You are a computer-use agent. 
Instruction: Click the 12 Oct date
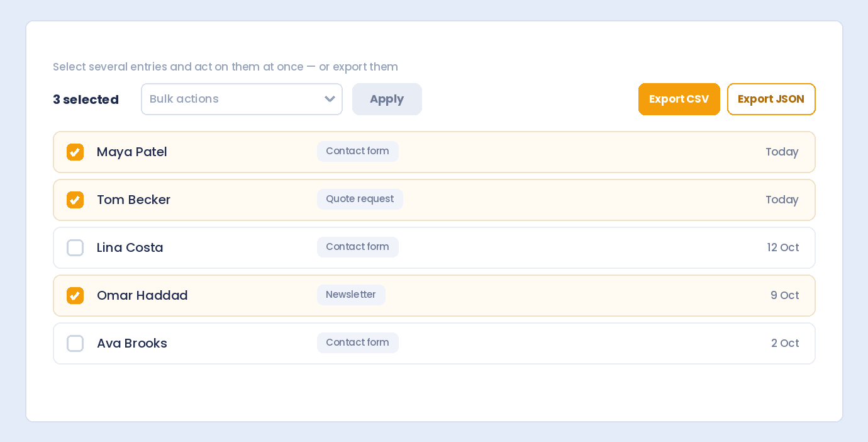point(783,247)
